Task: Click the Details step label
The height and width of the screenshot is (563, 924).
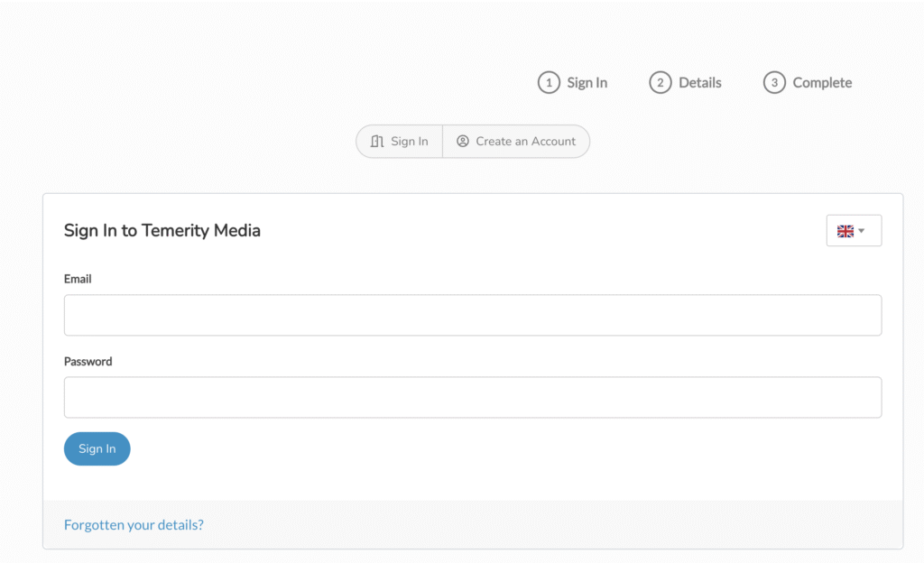Action: [700, 82]
